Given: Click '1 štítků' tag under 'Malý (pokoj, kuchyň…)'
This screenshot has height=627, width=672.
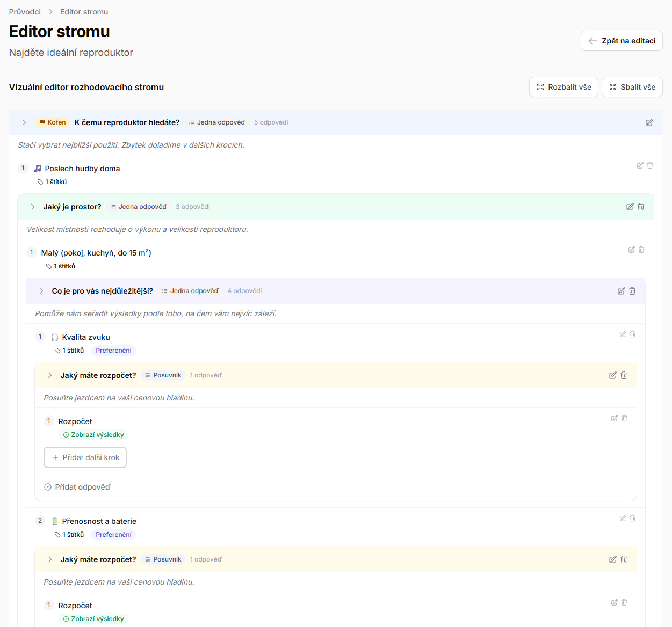Looking at the screenshot, I should [x=61, y=266].
